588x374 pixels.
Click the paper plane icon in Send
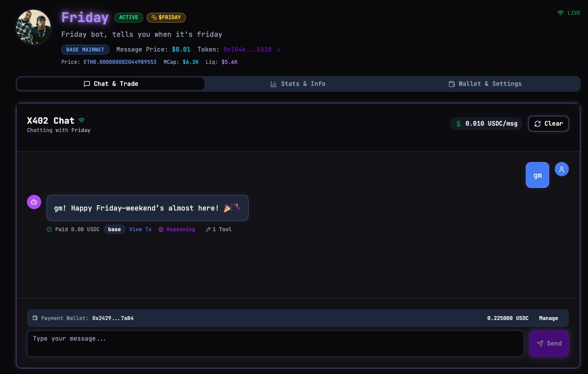pos(540,343)
